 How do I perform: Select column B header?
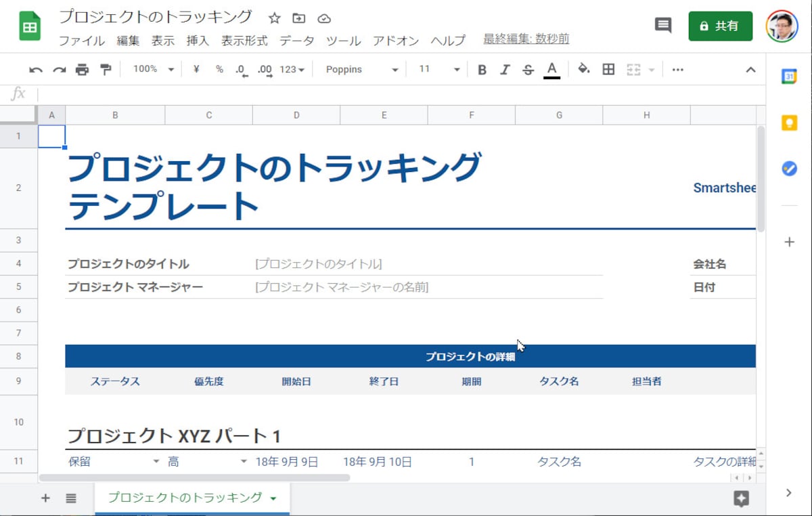[x=115, y=115]
